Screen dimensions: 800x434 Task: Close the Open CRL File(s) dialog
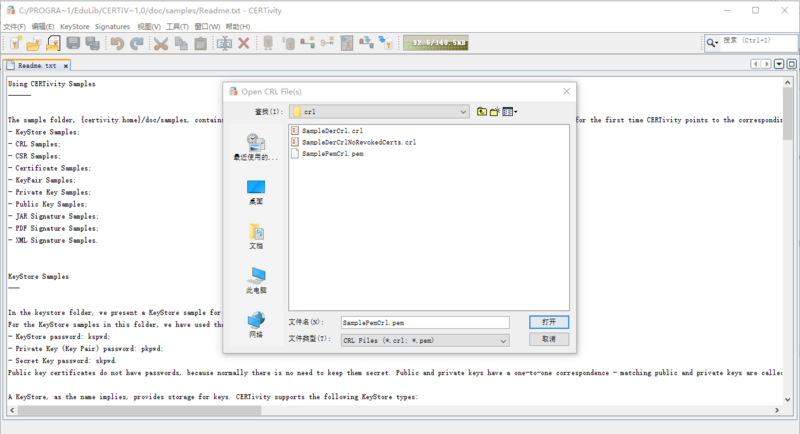[566, 91]
